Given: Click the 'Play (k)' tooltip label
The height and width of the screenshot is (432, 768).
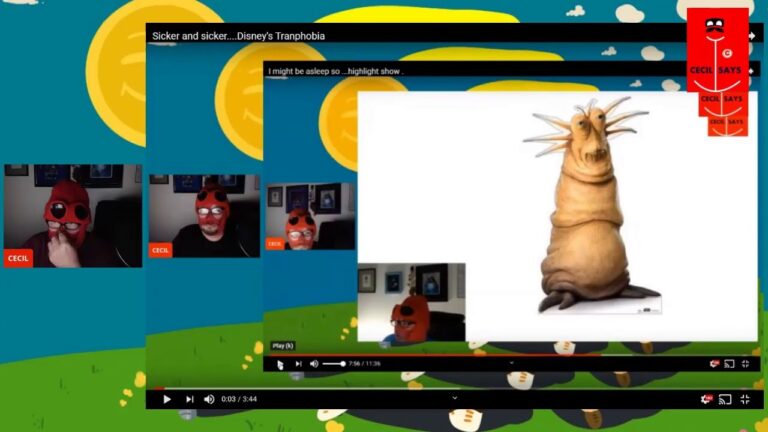Looking at the screenshot, I should point(283,346).
